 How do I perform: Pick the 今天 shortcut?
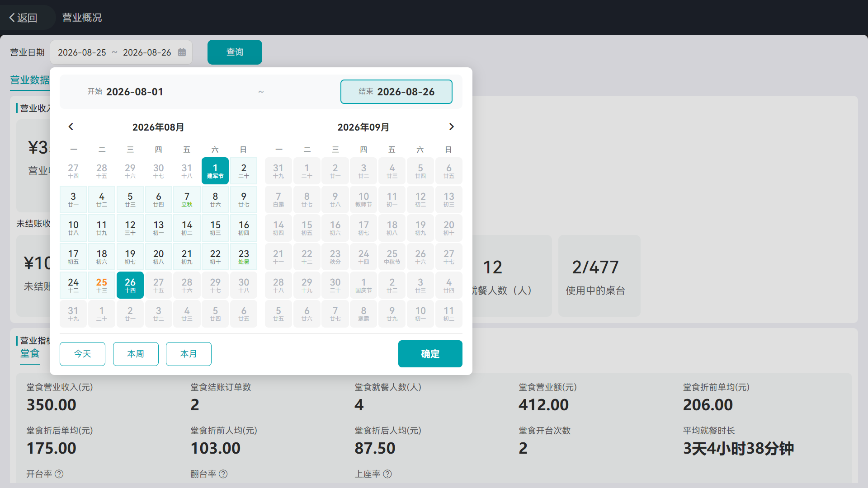pos(82,354)
